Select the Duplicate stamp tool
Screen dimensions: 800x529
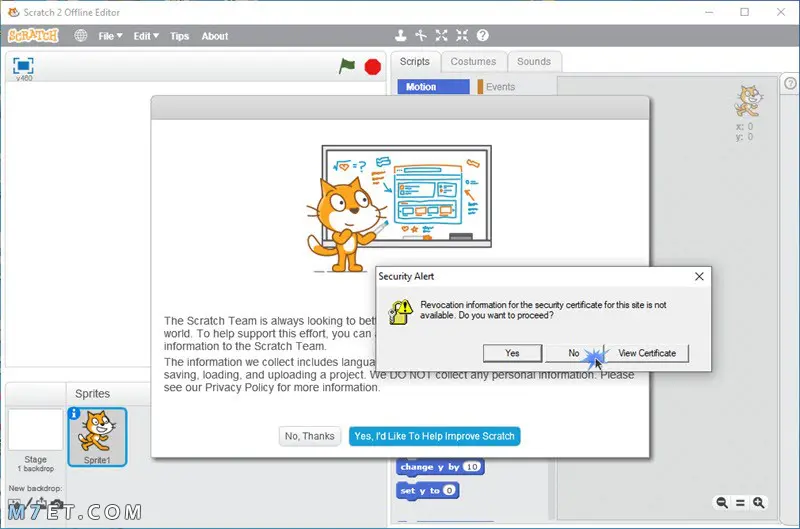click(401, 35)
